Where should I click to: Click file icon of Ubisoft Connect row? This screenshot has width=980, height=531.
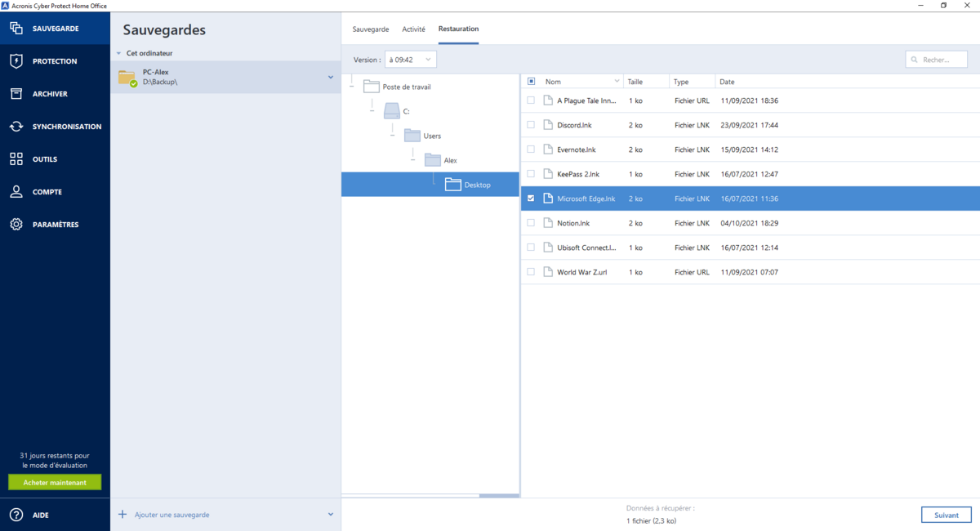[x=549, y=248]
